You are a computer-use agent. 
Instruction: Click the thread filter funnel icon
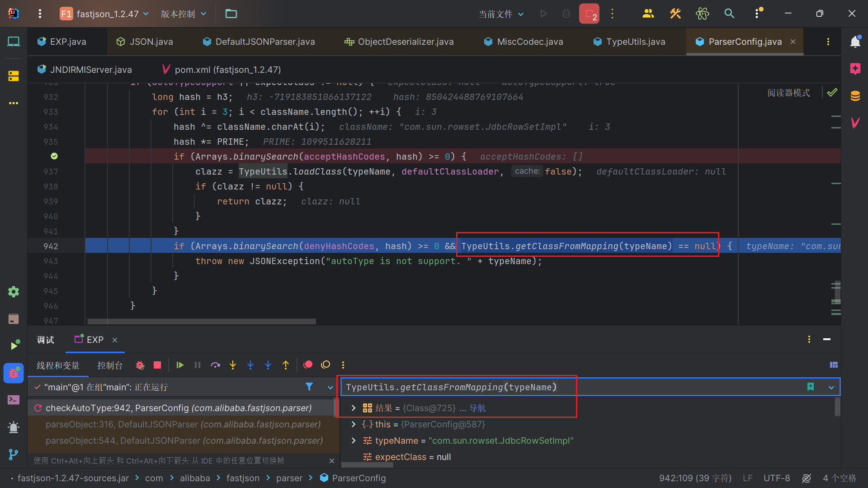tap(309, 387)
